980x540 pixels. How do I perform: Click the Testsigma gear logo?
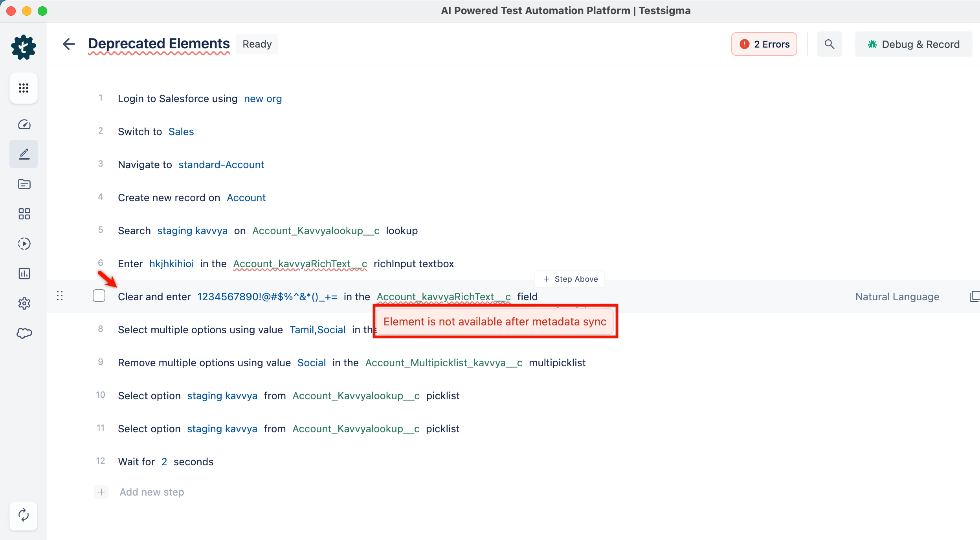tap(24, 47)
